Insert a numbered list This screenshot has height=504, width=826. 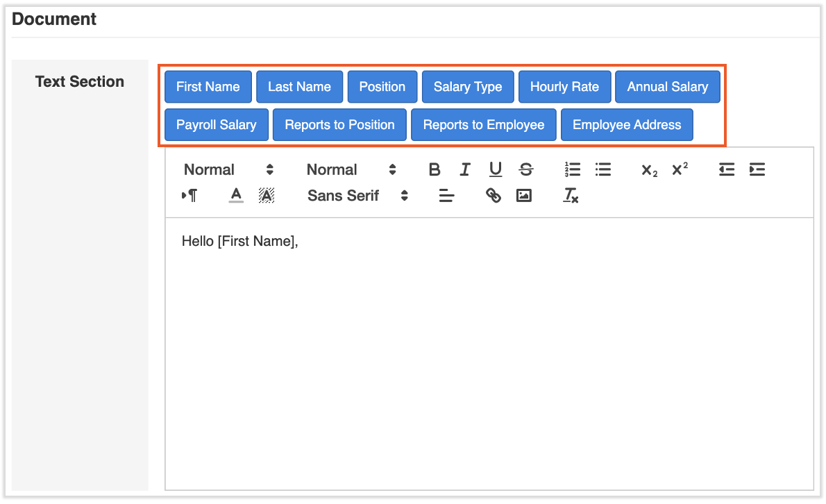(x=573, y=169)
